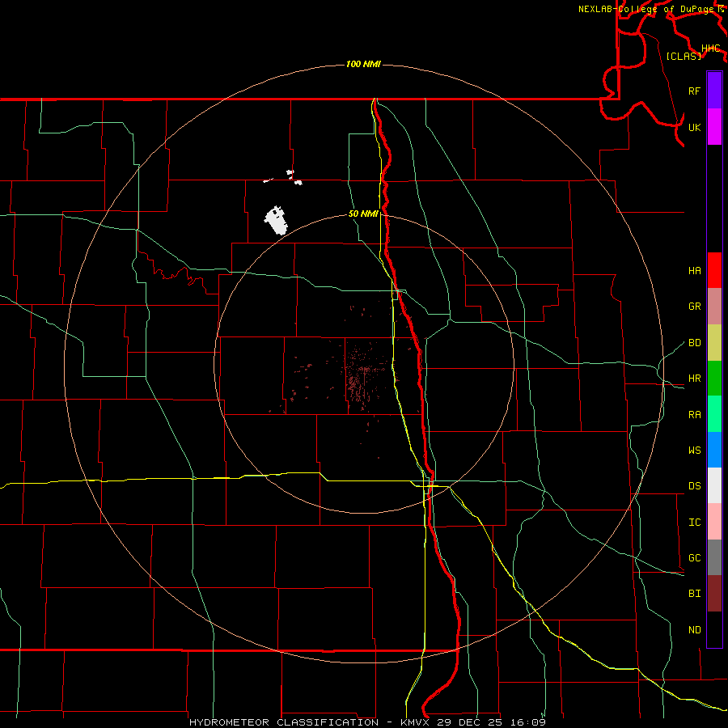Click the GC legend label

(694, 558)
